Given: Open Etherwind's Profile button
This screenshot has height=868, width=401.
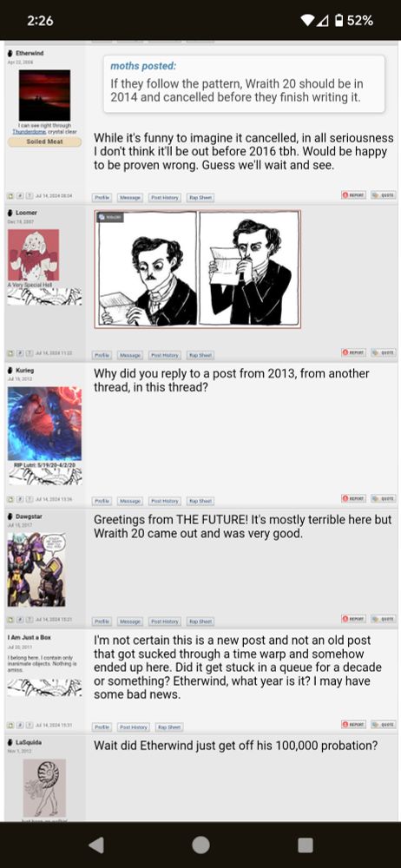Looking at the screenshot, I should point(102,197).
